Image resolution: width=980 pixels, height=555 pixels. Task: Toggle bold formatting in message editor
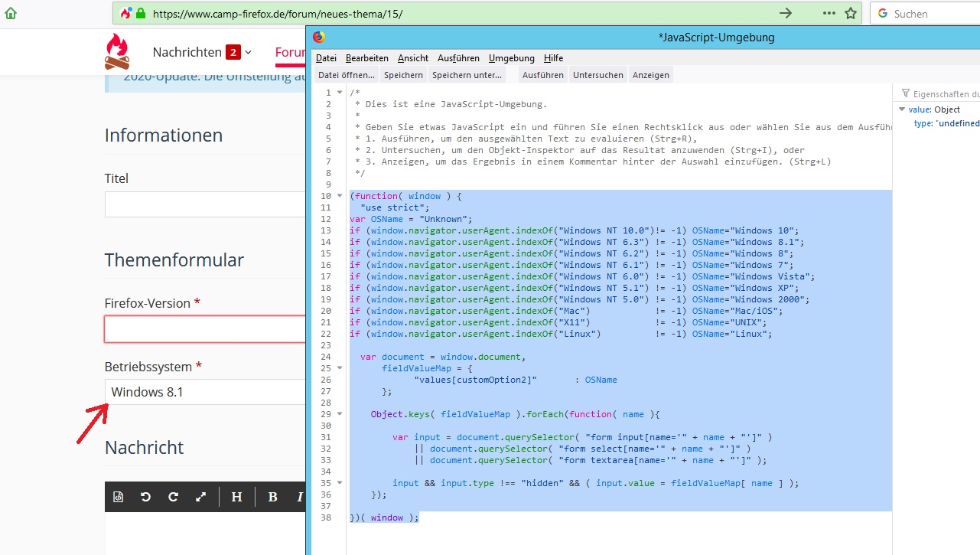[272, 497]
